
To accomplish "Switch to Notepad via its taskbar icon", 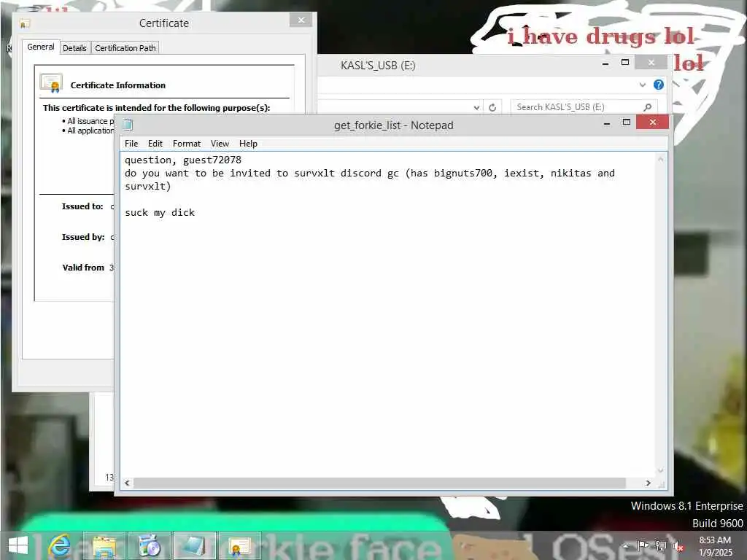I will coord(194,545).
